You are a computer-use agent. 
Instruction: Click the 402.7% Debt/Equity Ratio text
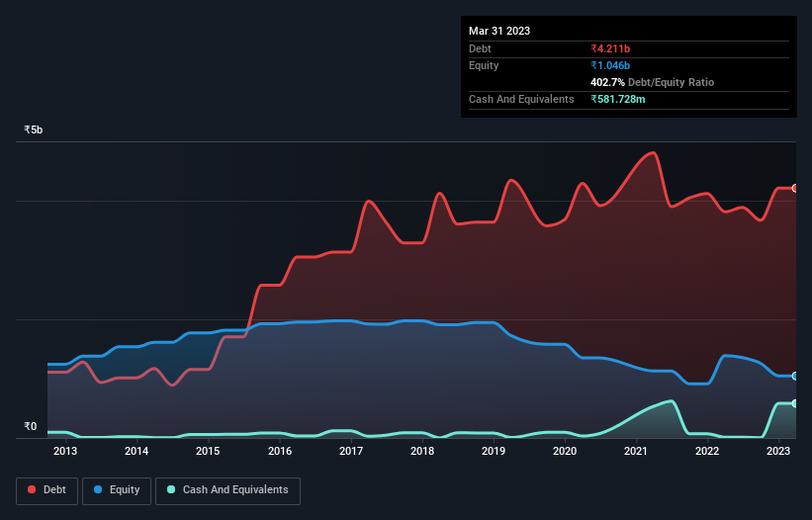click(x=652, y=82)
